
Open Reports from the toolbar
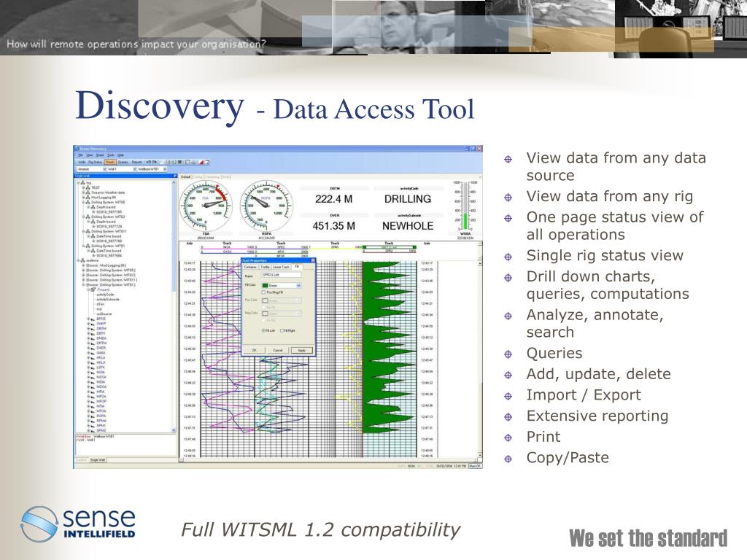point(136,162)
